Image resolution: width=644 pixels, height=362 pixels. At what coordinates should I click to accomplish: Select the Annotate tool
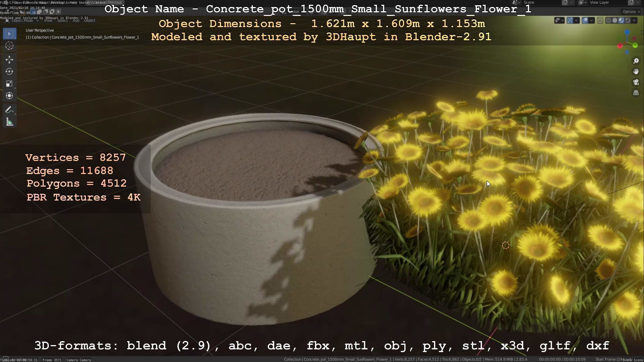(x=9, y=110)
